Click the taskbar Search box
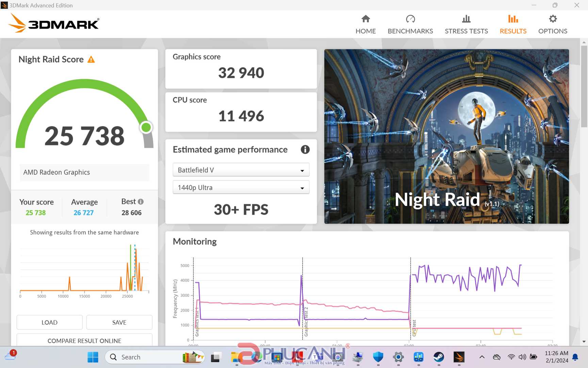Viewport: 588px width, 368px height. coord(155,357)
